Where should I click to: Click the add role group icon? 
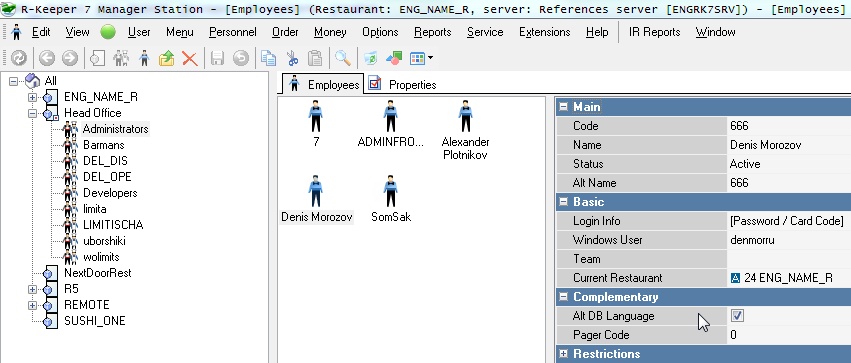pyautogui.click(x=121, y=58)
